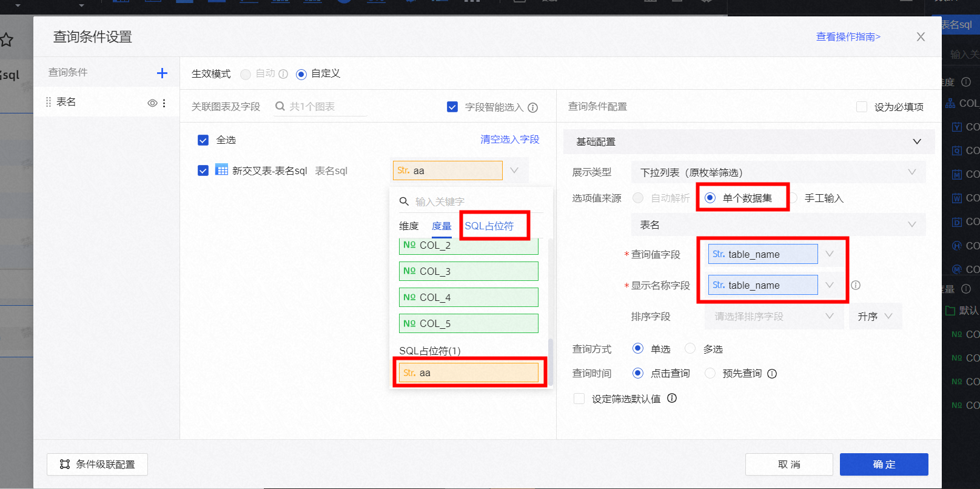Click the info icon beside 字段智能选入

[x=533, y=107]
